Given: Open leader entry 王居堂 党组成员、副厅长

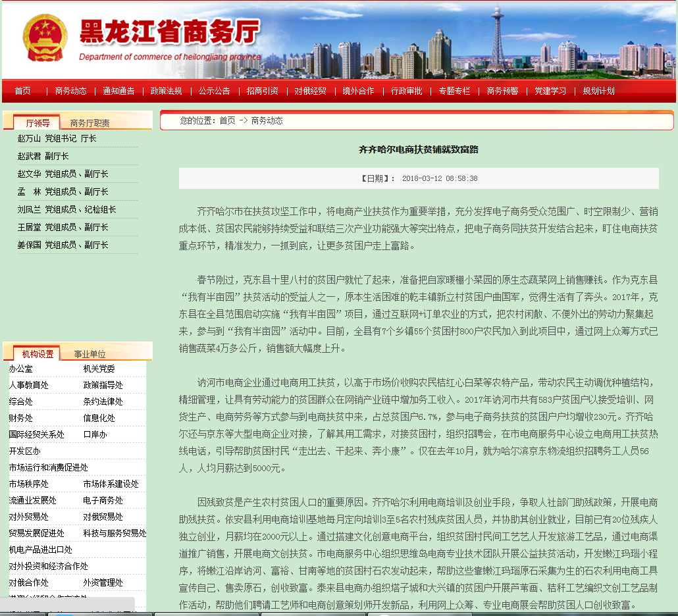Looking at the screenshot, I should point(63,227).
